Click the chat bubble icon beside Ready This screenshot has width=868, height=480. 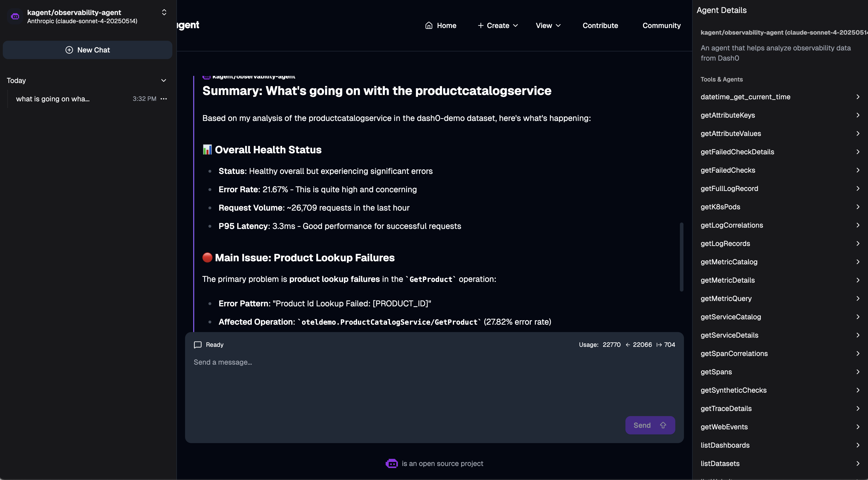click(x=198, y=345)
